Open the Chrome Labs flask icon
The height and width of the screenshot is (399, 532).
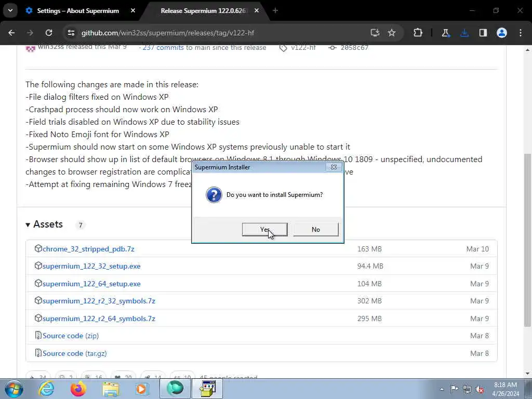click(x=445, y=33)
